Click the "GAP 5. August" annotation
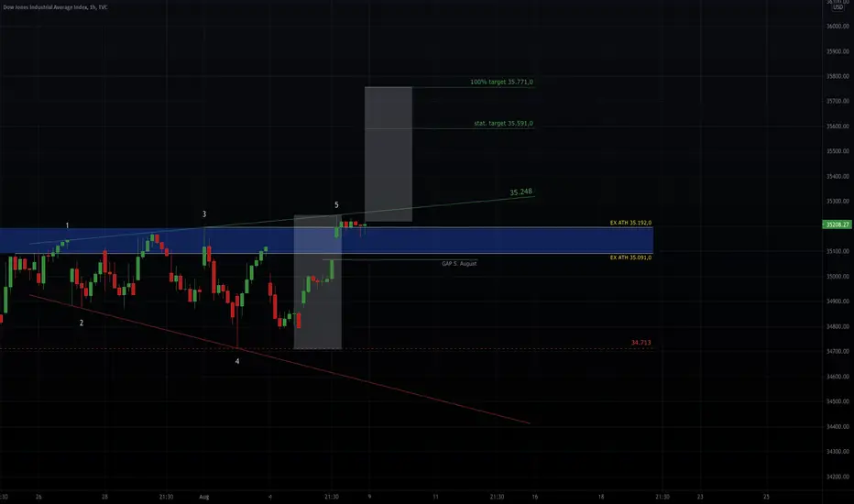This screenshot has width=854, height=504. (459, 263)
